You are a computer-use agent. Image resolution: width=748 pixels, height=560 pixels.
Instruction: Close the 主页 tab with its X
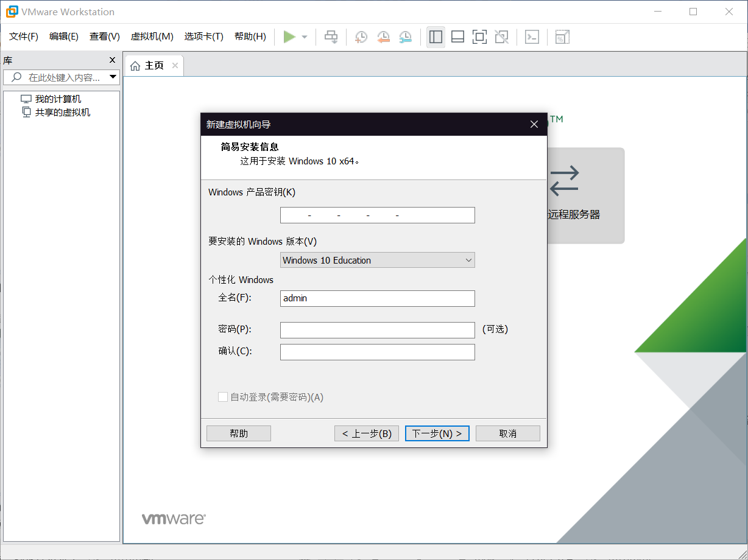(175, 65)
